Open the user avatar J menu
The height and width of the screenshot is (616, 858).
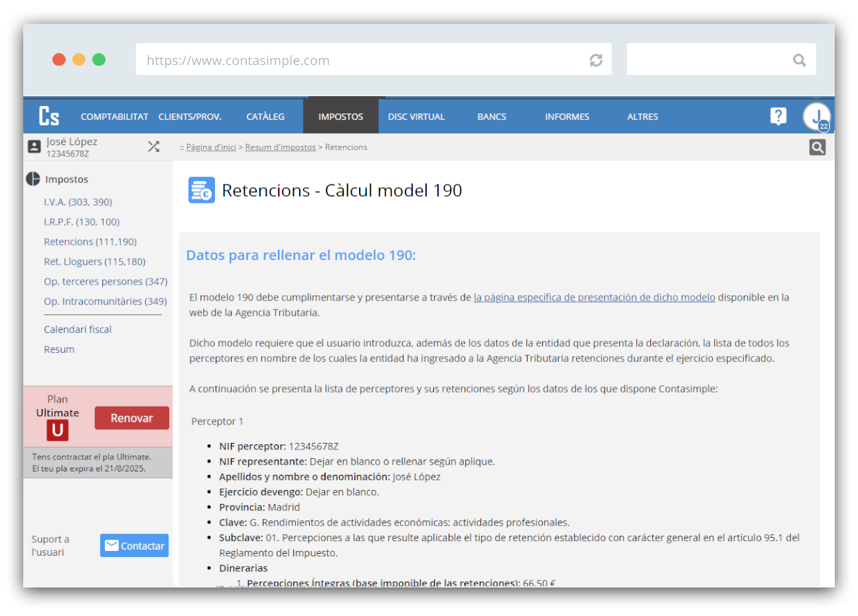pos(816,117)
